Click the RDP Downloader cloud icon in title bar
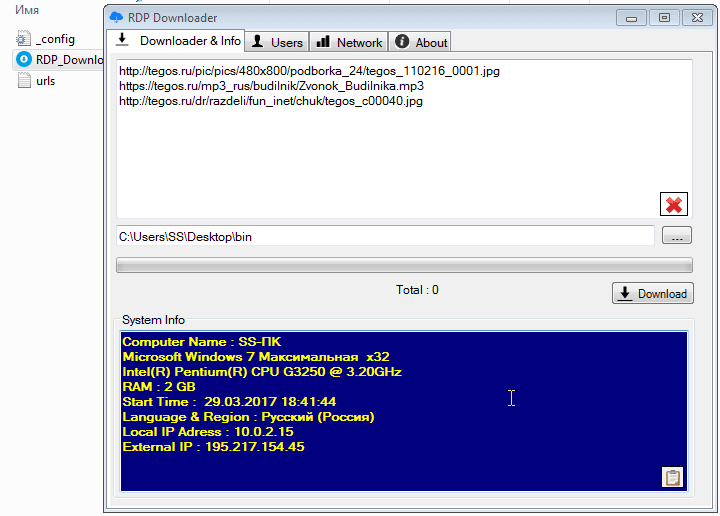Image resolution: width=720 pixels, height=516 pixels. point(118,17)
